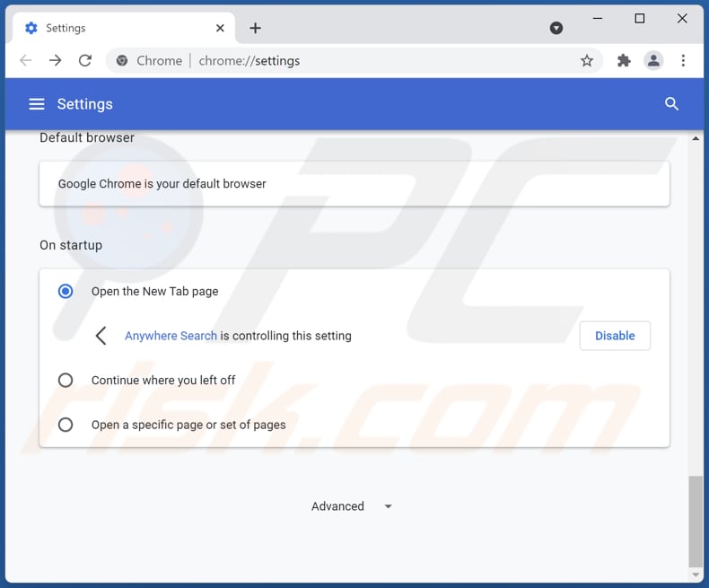Image resolution: width=709 pixels, height=588 pixels.
Task: Click the scrollbar down arrow
Action: [x=696, y=575]
